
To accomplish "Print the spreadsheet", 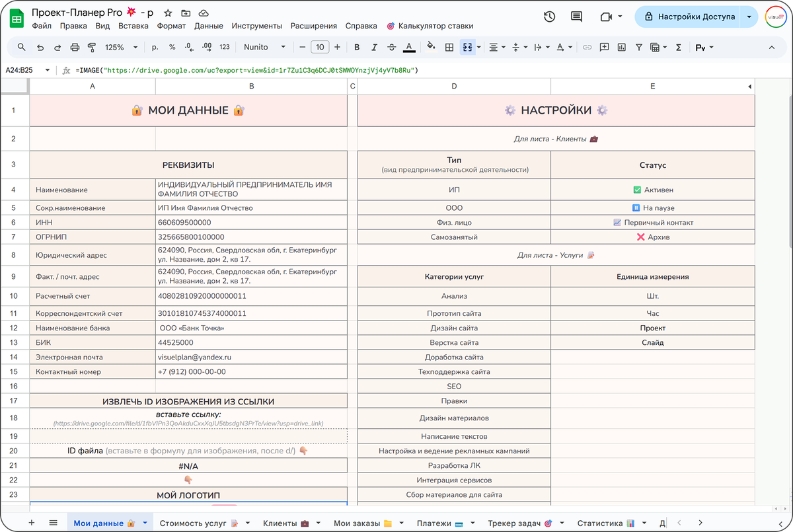I will 75,48.
